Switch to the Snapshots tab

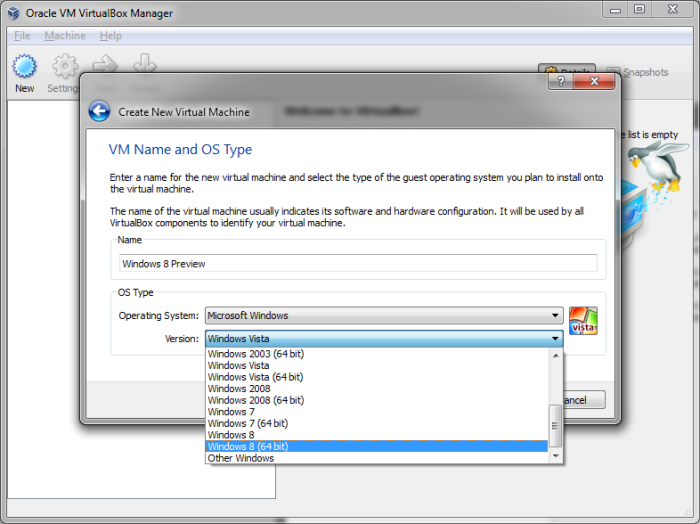click(x=638, y=72)
